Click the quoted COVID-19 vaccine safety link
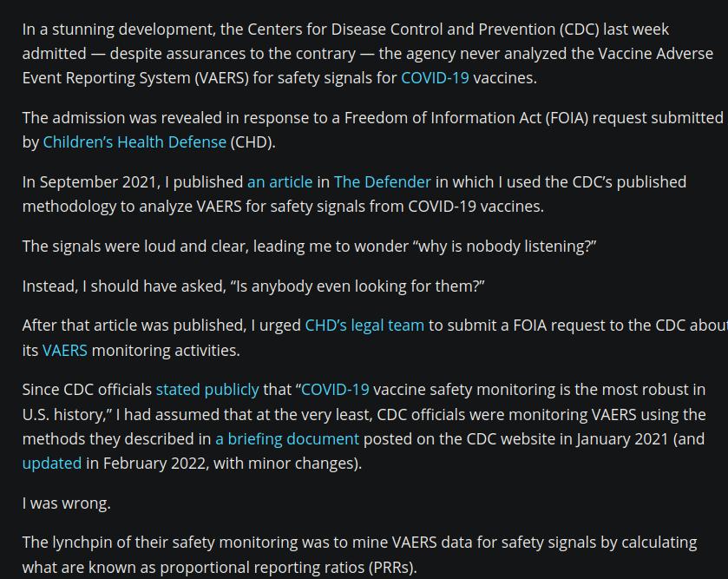The height and width of the screenshot is (579, 728). (335, 389)
